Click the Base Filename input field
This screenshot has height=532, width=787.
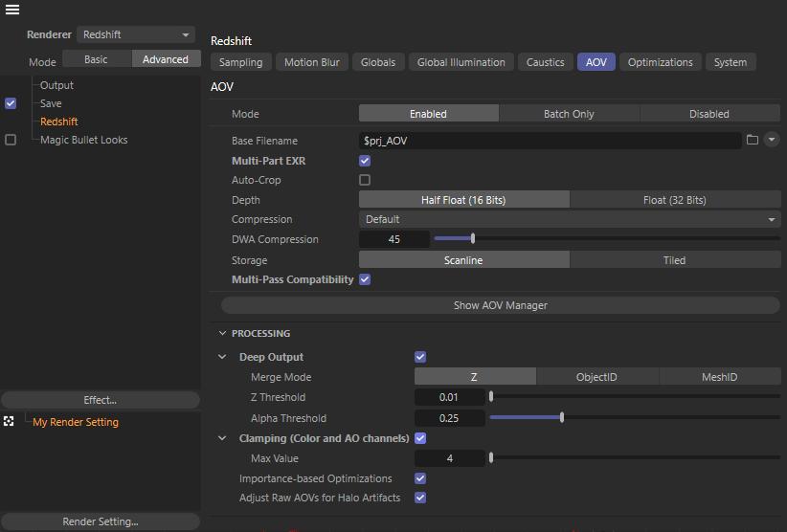(x=550, y=140)
